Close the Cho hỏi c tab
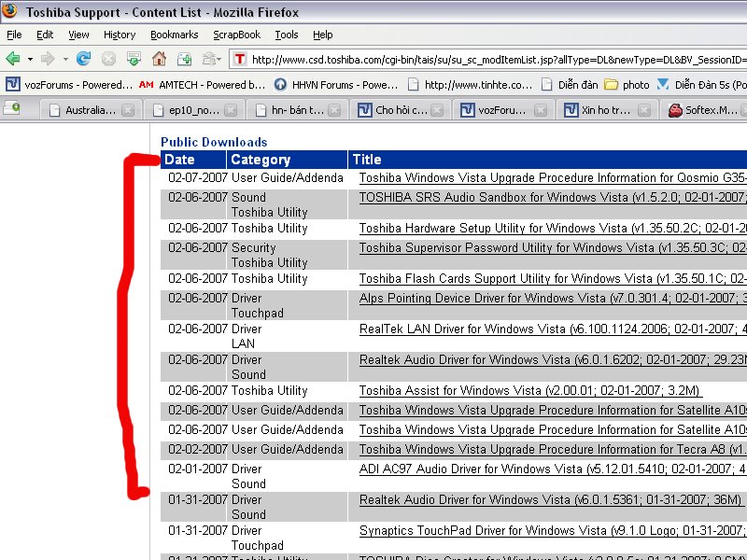The width and height of the screenshot is (747, 560). tap(437, 110)
